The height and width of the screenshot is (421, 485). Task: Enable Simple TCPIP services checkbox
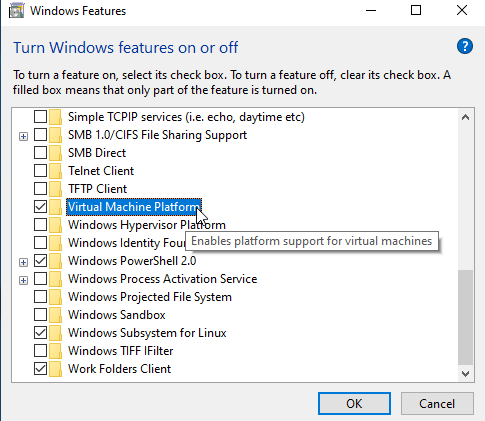pyautogui.click(x=40, y=117)
